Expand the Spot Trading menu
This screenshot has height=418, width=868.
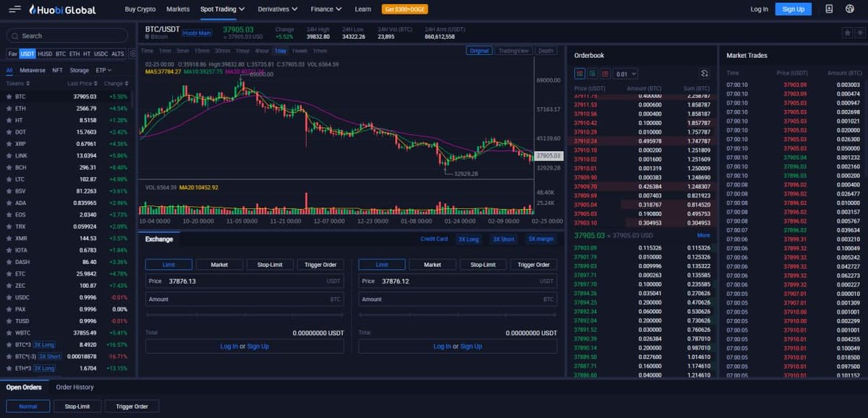[222, 9]
